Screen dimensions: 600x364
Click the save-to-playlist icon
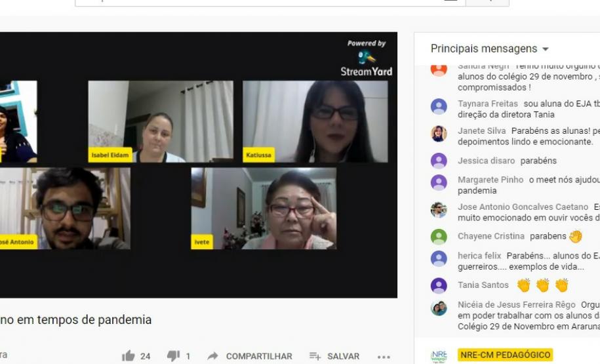pyautogui.click(x=315, y=356)
